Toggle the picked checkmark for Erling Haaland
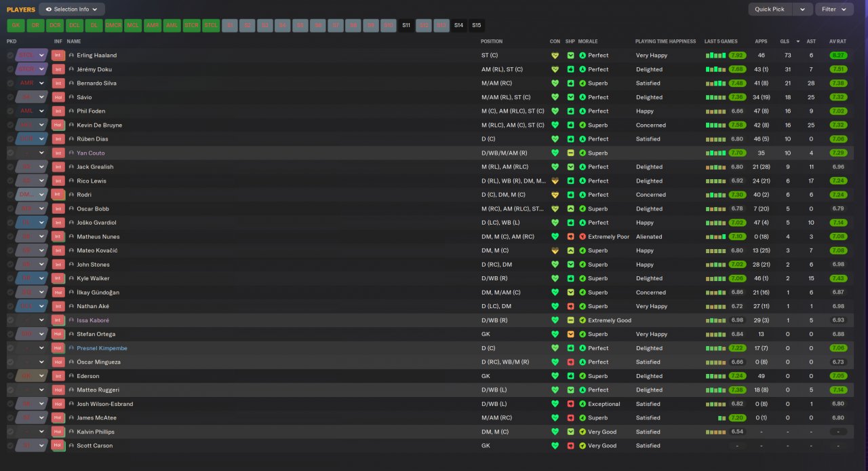868x471 pixels. coord(10,56)
